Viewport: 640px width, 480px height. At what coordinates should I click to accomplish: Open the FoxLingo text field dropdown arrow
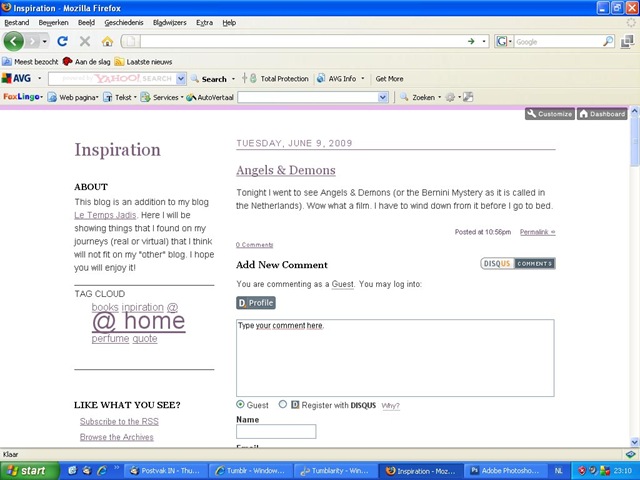(x=382, y=97)
